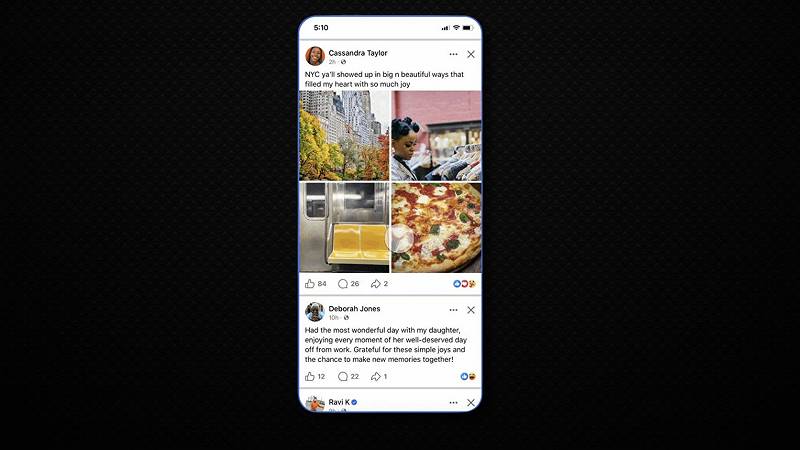Open the pizza photo
This screenshot has width=800, height=450.
(436, 228)
